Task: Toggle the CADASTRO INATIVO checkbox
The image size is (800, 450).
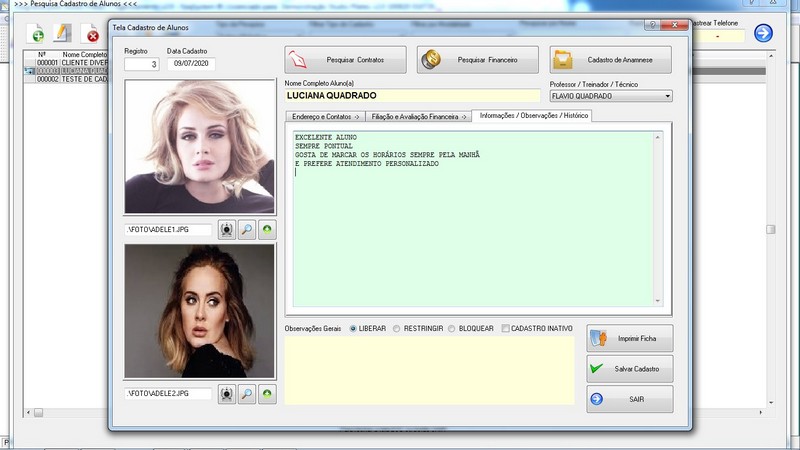Action: [x=505, y=329]
